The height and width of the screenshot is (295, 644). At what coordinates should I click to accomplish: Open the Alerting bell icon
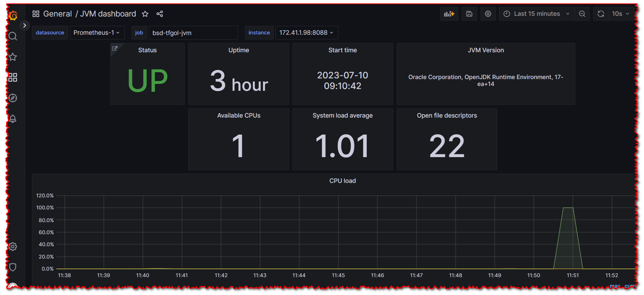13,119
